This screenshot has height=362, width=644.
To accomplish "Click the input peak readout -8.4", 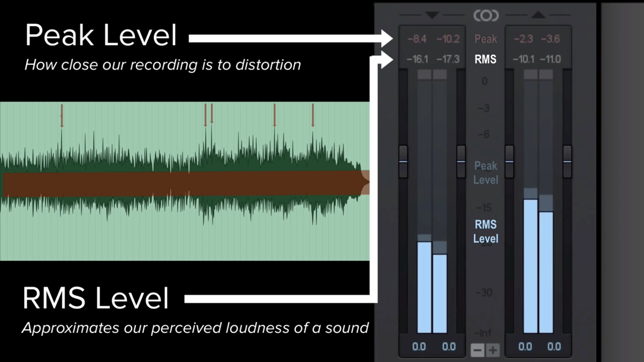I will coord(417,39).
